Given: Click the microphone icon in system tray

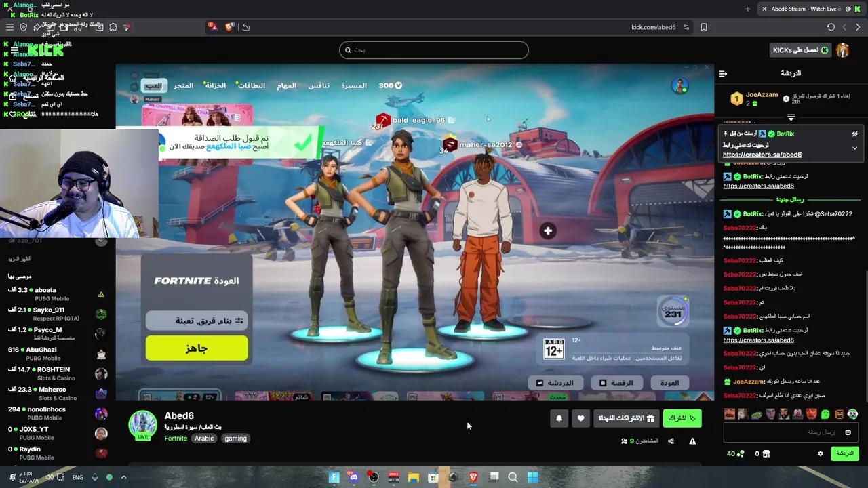Looking at the screenshot, I should 95,477.
